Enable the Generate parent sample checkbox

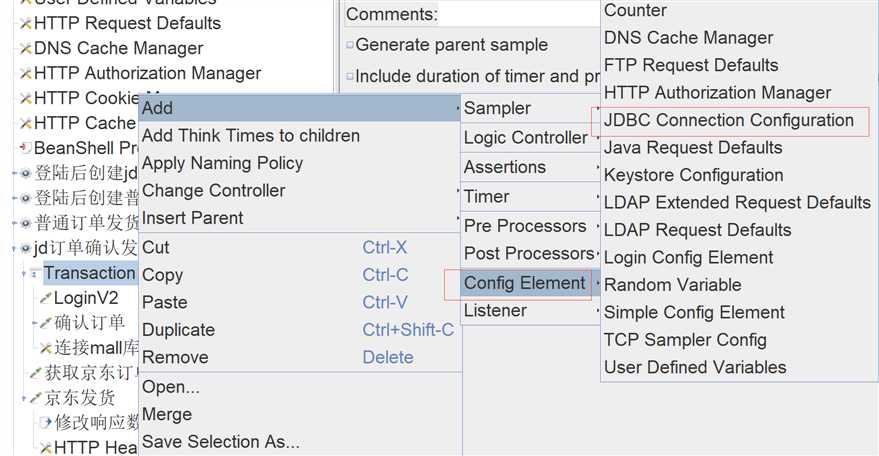tap(350, 45)
